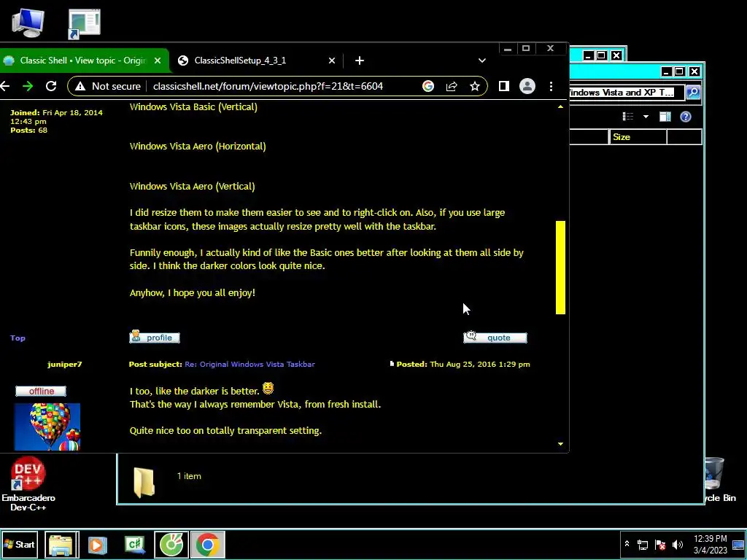Bookmark this page with the star icon
747x560 pixels.
[x=474, y=86]
